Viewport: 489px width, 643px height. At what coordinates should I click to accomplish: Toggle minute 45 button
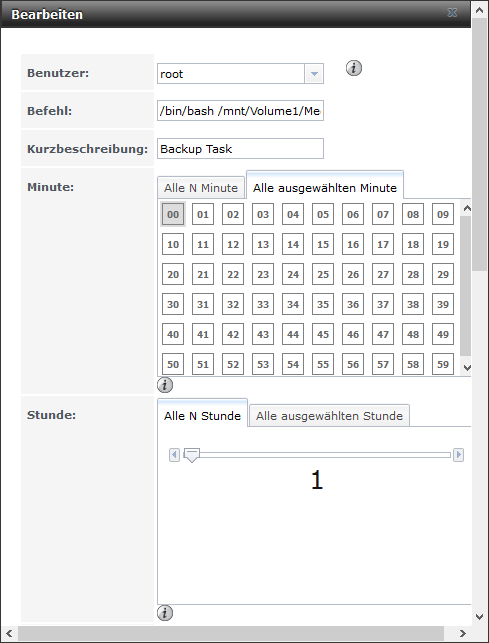(323, 334)
